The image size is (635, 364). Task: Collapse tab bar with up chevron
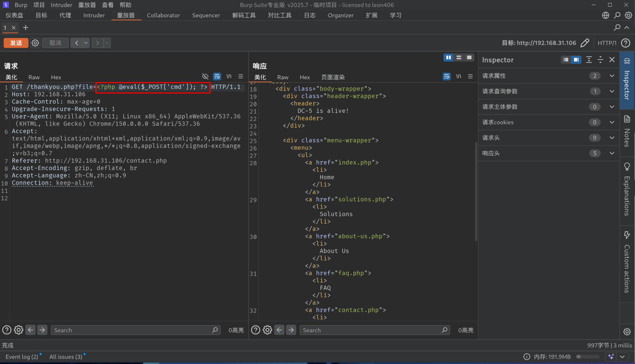point(627,27)
